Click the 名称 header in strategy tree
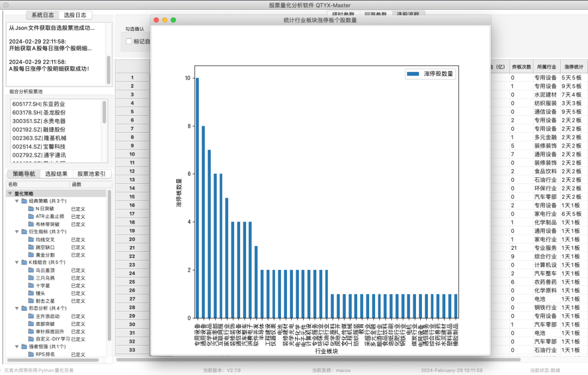Image resolution: width=588 pixels, height=375 pixels. [x=38, y=184]
